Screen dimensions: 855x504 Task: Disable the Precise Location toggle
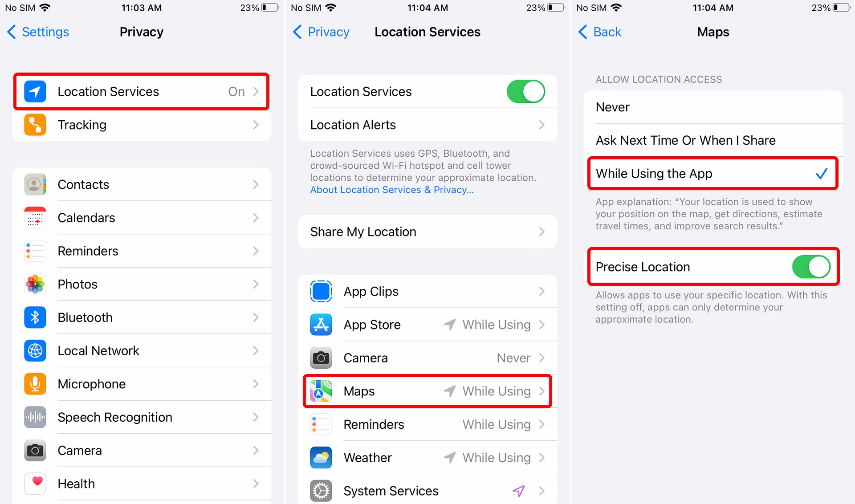tap(811, 267)
